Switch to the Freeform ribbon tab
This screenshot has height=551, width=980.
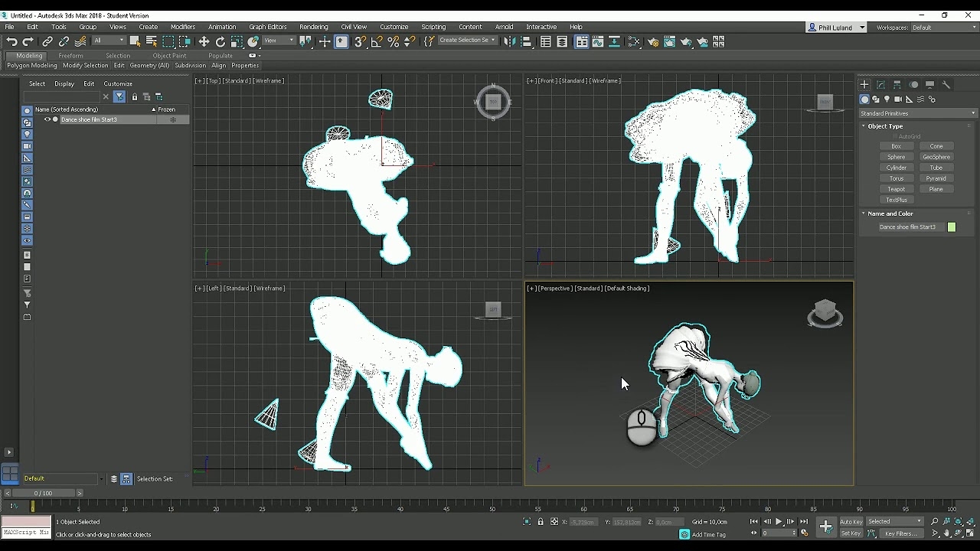pyautogui.click(x=70, y=56)
